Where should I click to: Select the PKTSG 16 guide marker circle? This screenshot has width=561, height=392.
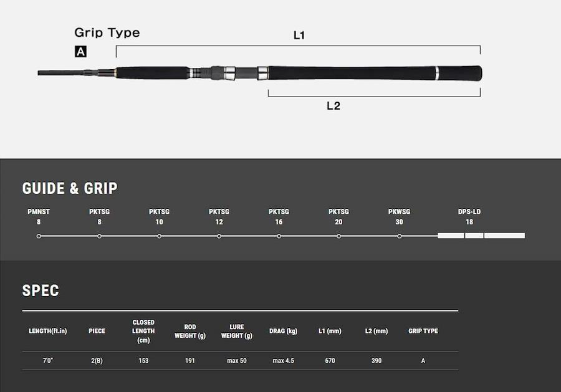[279, 236]
